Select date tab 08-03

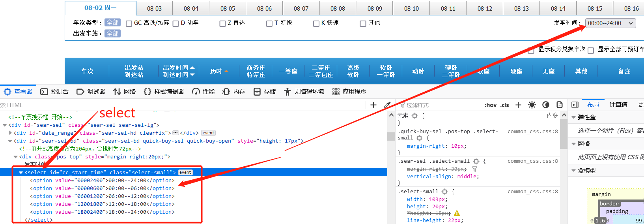pos(154,8)
